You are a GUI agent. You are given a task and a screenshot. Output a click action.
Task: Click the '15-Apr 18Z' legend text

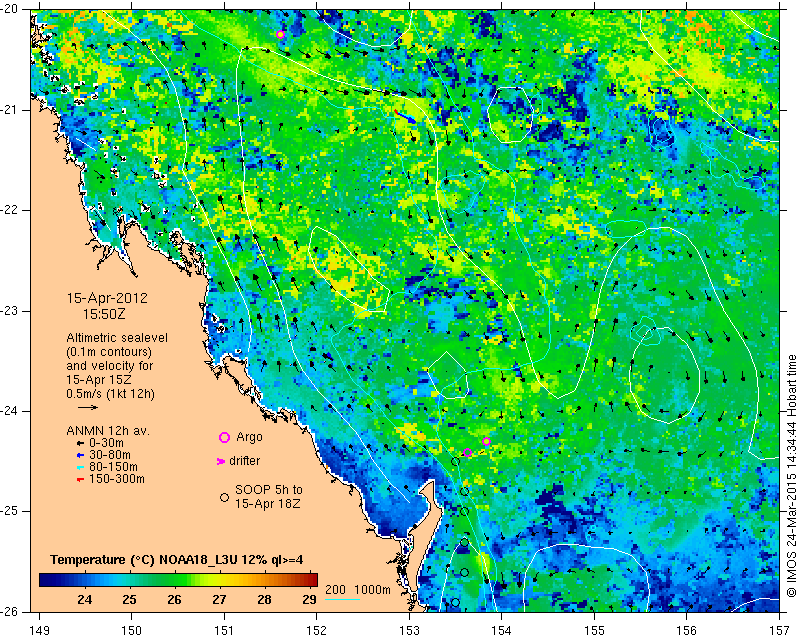click(267, 504)
